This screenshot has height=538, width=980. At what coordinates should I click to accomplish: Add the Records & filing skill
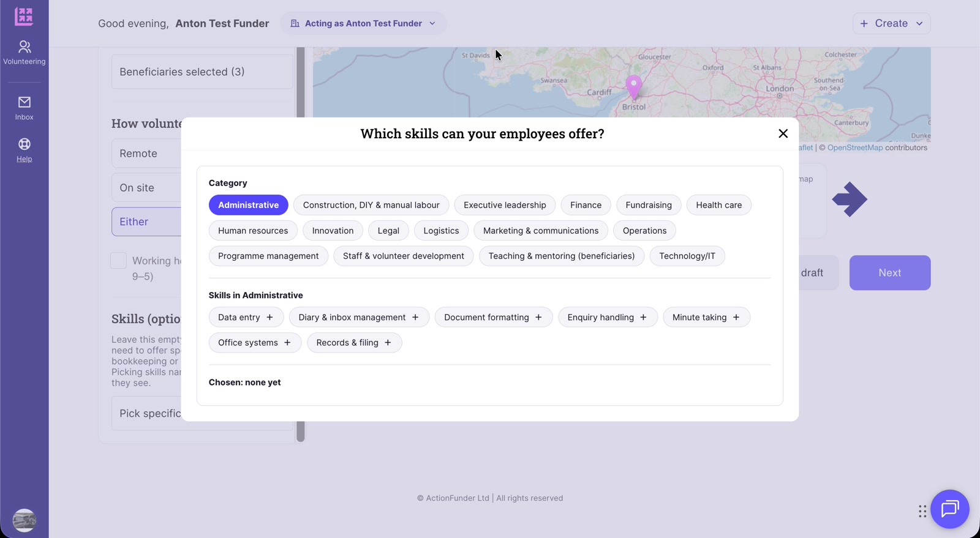(355, 343)
